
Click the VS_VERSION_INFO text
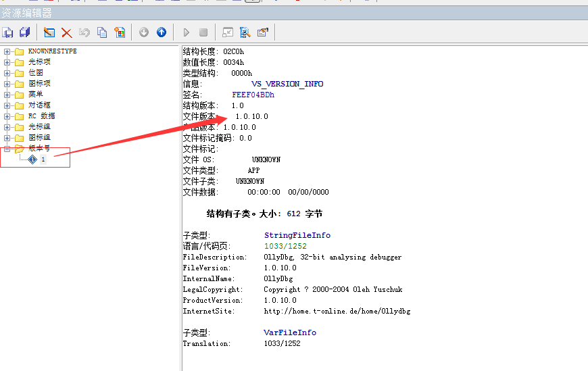(x=287, y=84)
